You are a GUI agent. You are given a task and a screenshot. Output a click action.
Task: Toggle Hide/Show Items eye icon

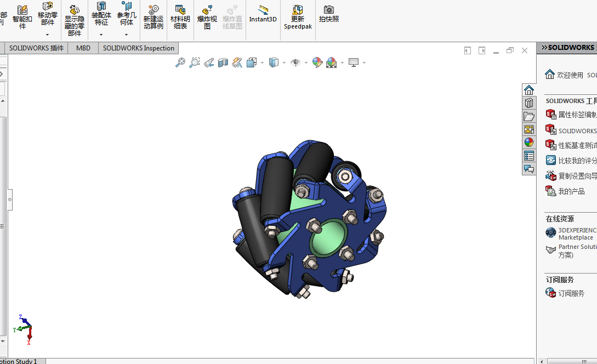click(x=295, y=62)
